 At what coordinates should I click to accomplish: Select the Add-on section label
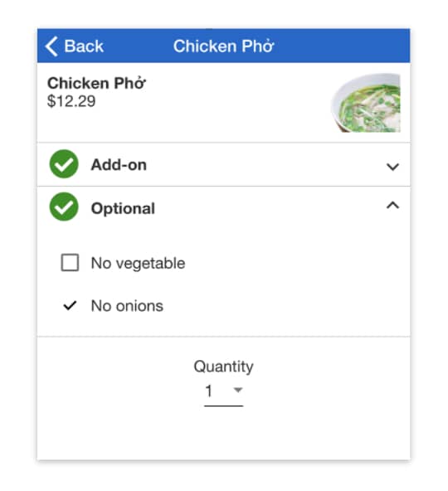tap(119, 165)
